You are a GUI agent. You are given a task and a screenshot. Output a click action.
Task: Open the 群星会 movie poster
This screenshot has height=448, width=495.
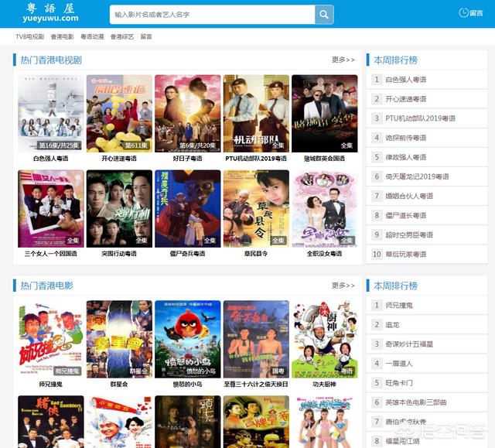(x=119, y=340)
